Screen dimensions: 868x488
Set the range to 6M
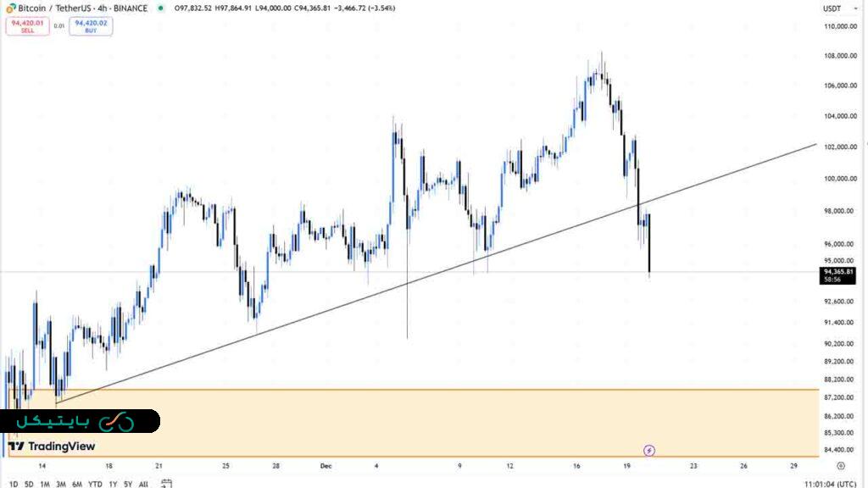pos(77,484)
